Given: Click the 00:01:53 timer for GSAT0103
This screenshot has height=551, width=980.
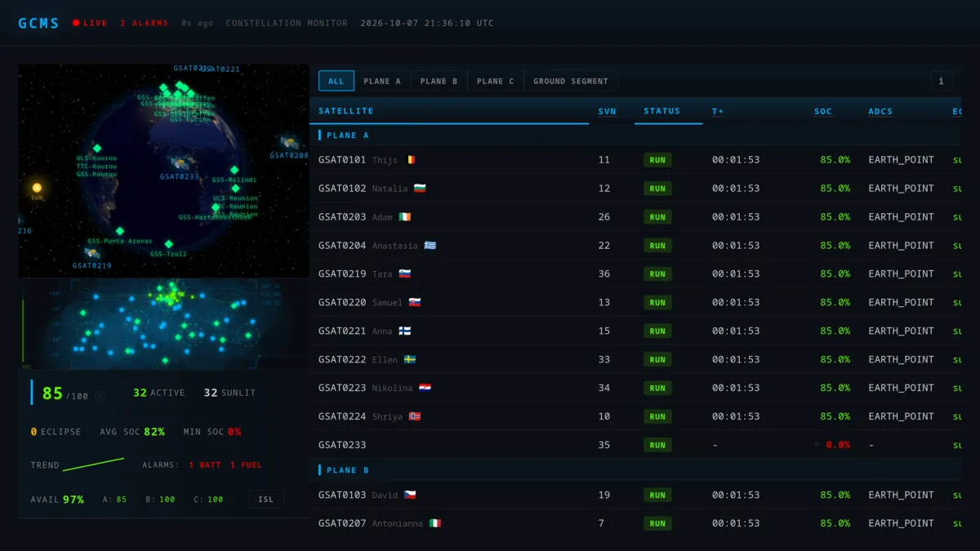Looking at the screenshot, I should pos(736,495).
